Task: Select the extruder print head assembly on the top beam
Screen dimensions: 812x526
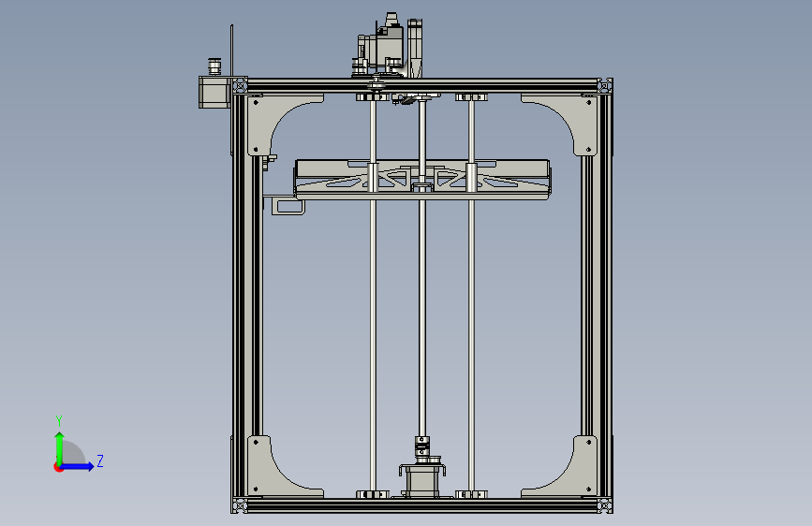Action: (389, 47)
